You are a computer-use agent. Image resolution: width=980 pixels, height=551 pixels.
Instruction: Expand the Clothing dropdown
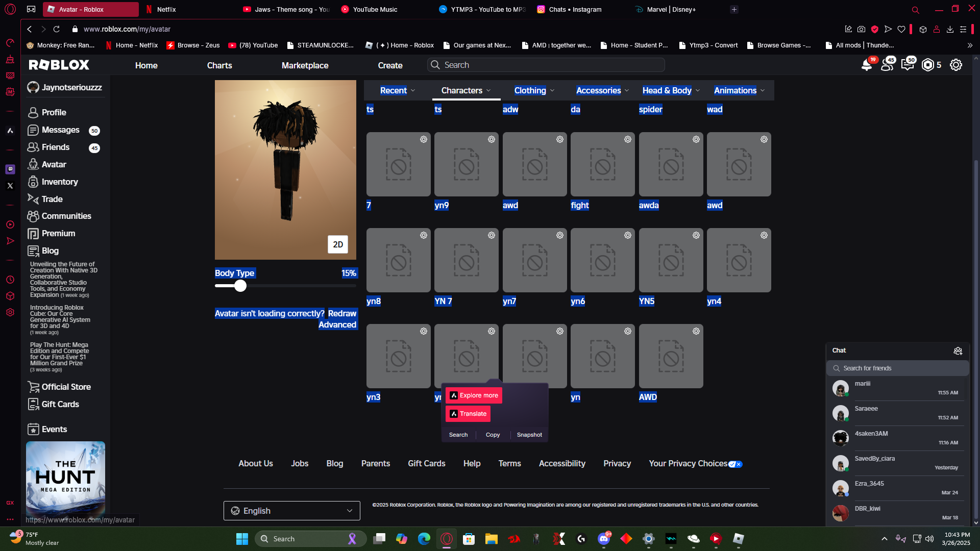click(534, 90)
